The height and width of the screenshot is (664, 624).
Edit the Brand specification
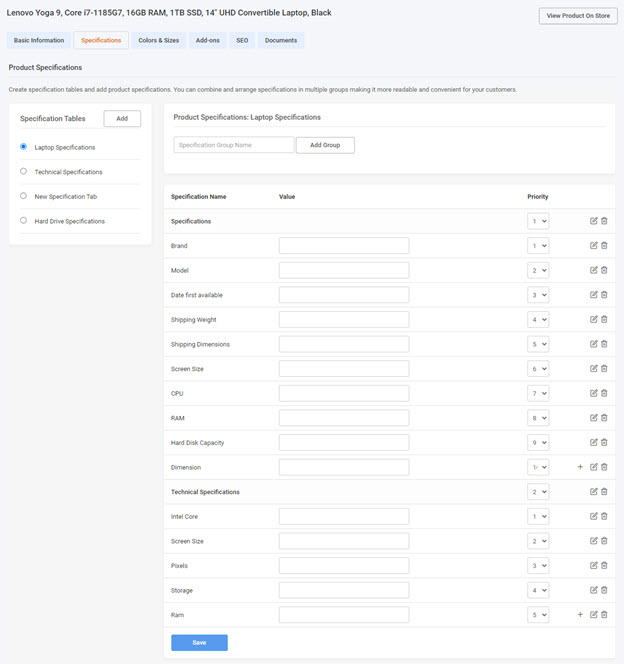pyautogui.click(x=594, y=245)
